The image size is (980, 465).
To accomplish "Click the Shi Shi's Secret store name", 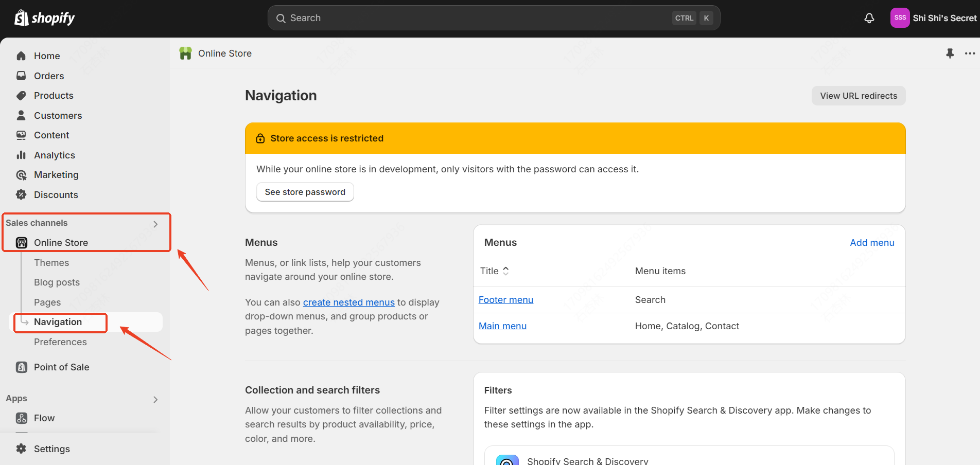I will (944, 18).
